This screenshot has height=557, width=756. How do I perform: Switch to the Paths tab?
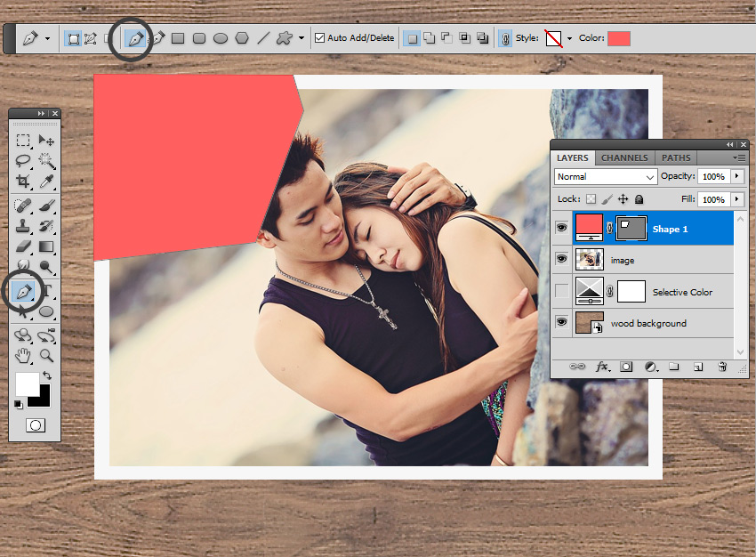tap(676, 157)
